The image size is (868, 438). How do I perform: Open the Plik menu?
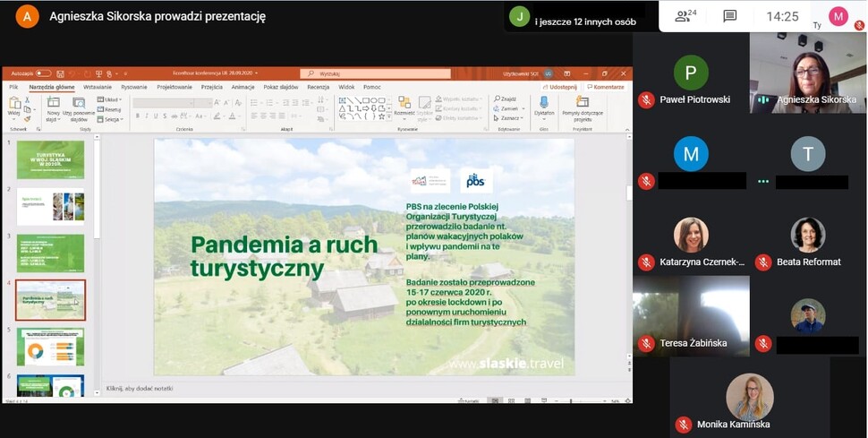click(13, 87)
